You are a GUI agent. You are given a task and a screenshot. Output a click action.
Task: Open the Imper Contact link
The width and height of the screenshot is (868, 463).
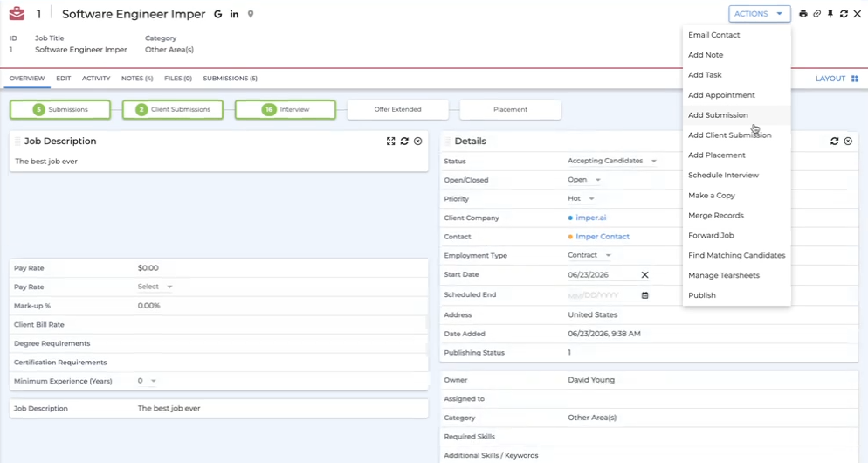(603, 237)
